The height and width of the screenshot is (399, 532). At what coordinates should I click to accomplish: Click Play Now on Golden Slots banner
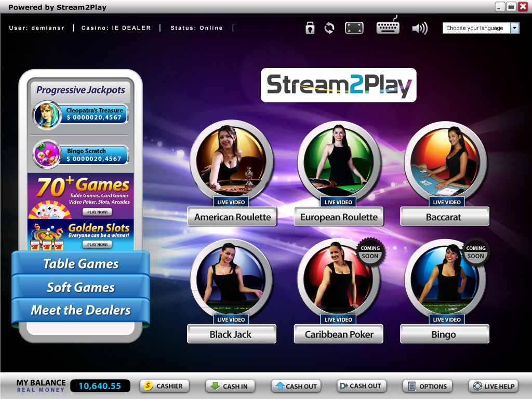97,244
